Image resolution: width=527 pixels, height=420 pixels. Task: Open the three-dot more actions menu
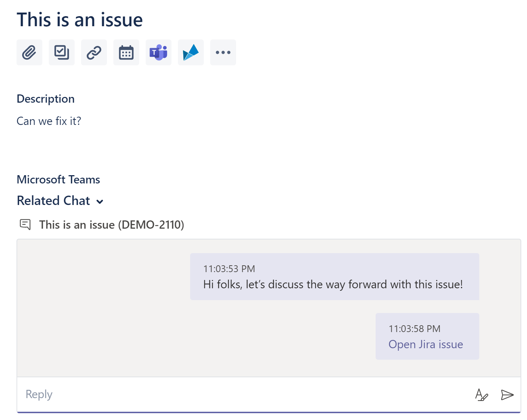tap(223, 52)
